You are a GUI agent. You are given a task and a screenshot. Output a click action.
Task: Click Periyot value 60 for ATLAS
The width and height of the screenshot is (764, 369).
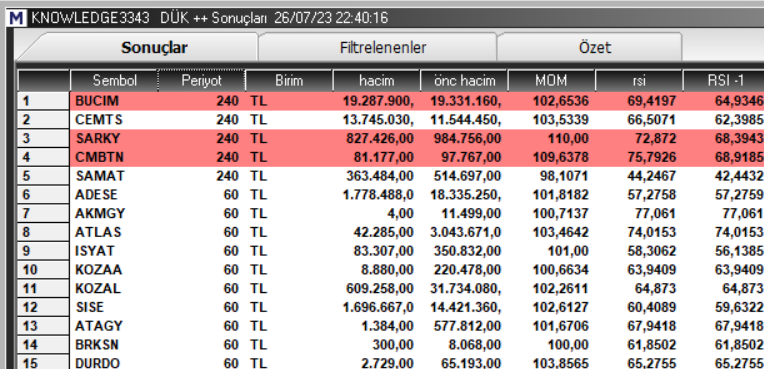point(231,232)
